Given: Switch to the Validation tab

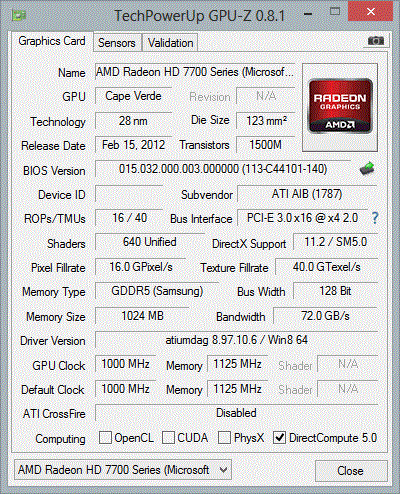Looking at the screenshot, I should point(170,43).
